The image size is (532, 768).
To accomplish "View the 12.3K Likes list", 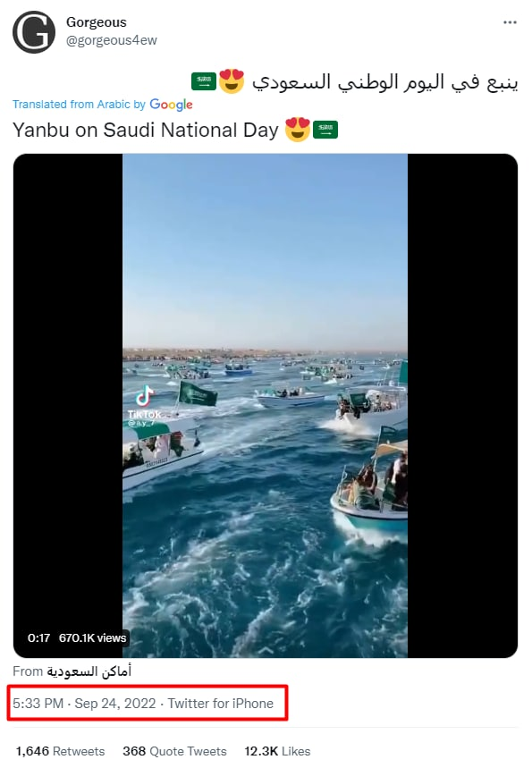I will [277, 751].
